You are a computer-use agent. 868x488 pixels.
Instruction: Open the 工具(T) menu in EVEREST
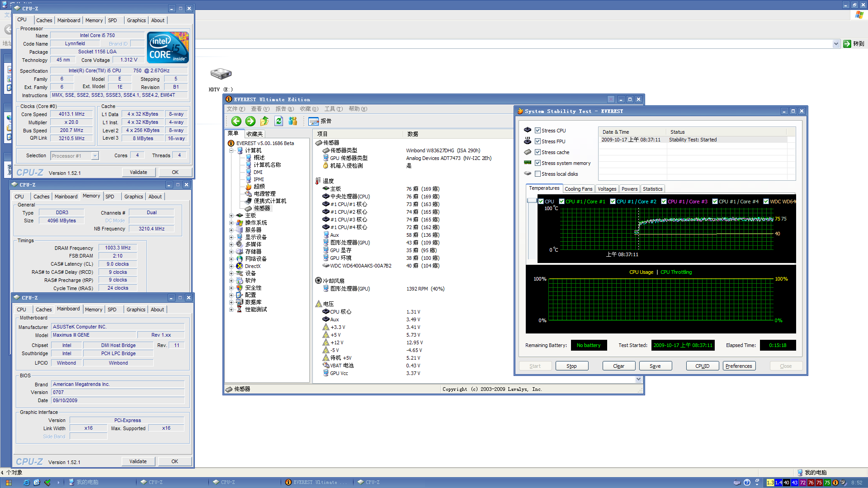pyautogui.click(x=333, y=109)
